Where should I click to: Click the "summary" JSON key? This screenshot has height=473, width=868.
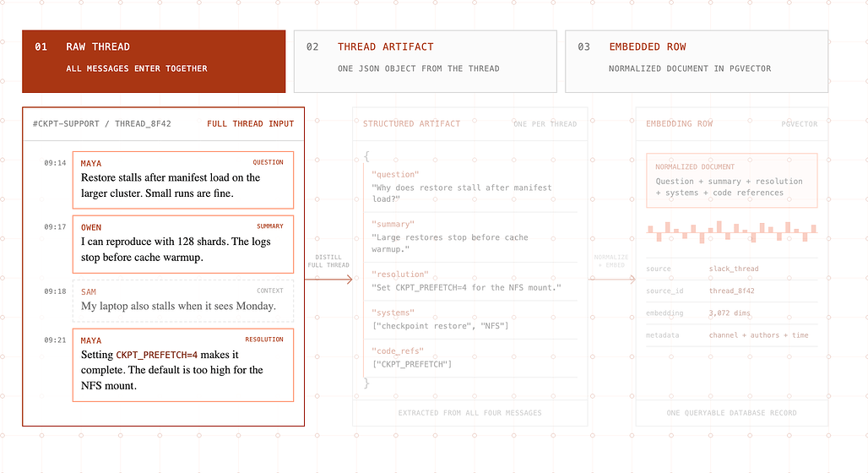coord(393,225)
